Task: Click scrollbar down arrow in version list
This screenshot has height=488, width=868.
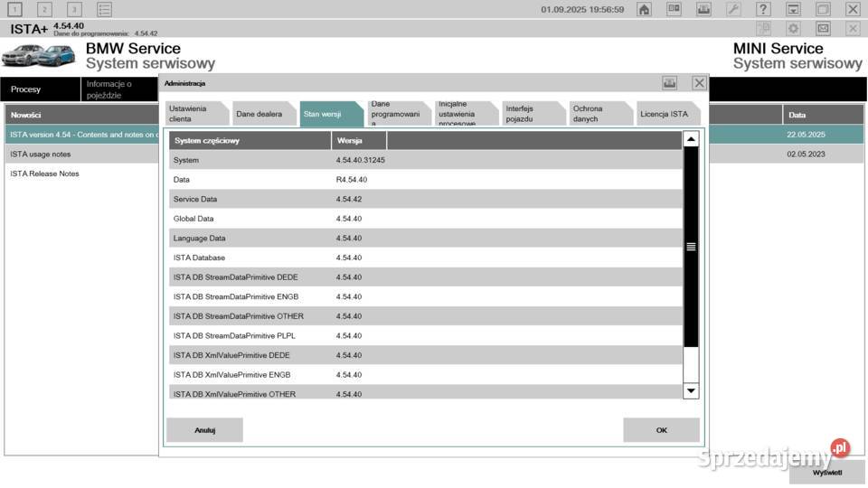Action: 691,390
